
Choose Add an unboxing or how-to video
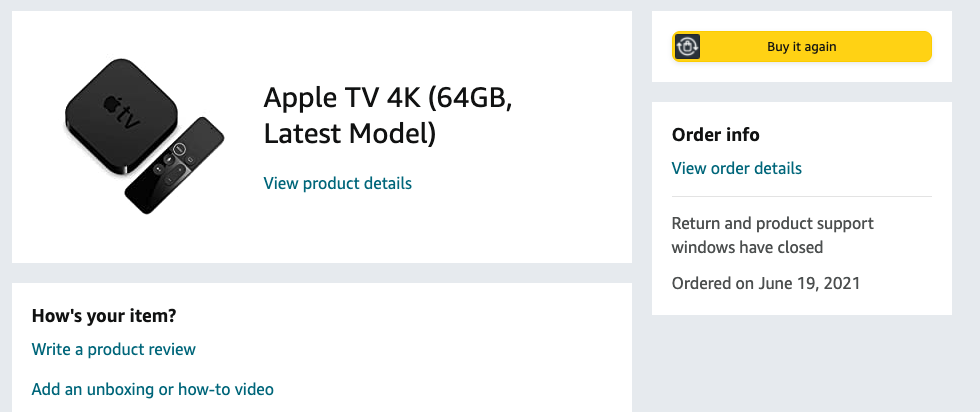(x=152, y=389)
